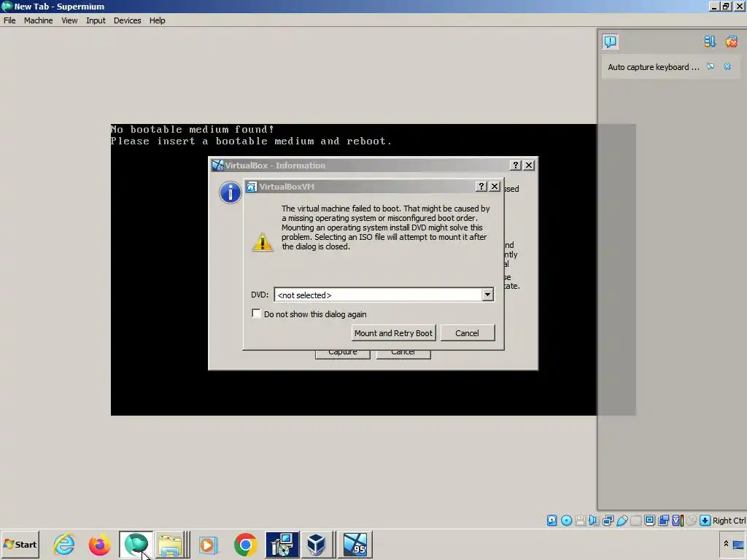747x560 pixels.
Task: Click help button of VirtualBoxVM dialog
Action: [x=481, y=186]
